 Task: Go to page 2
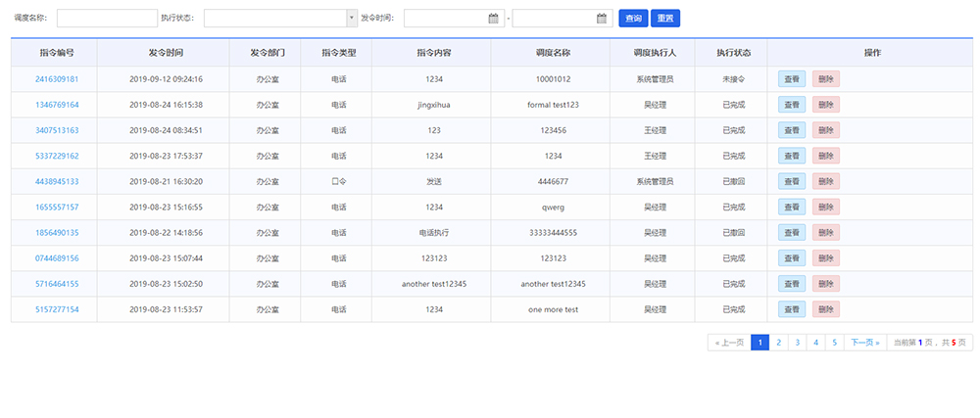tap(778, 343)
